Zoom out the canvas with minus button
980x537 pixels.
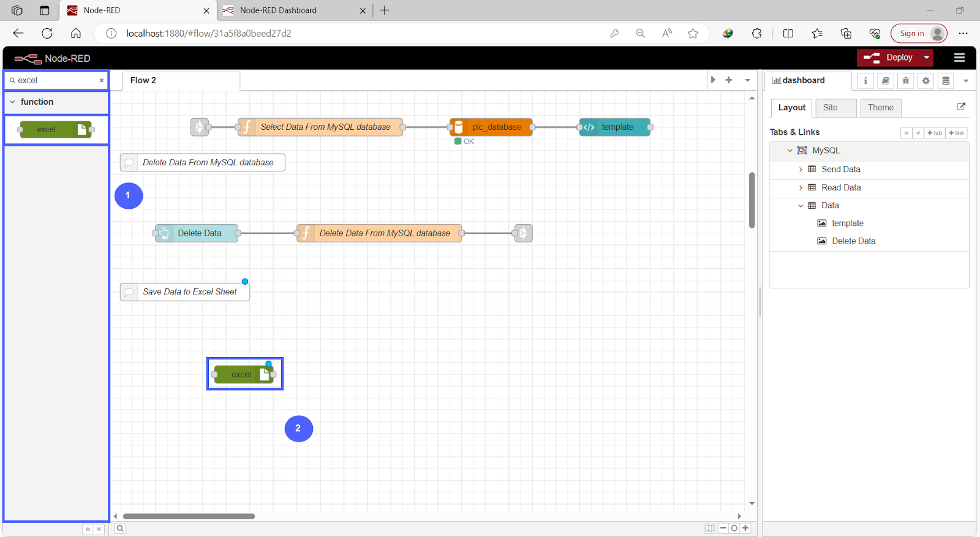[723, 528]
